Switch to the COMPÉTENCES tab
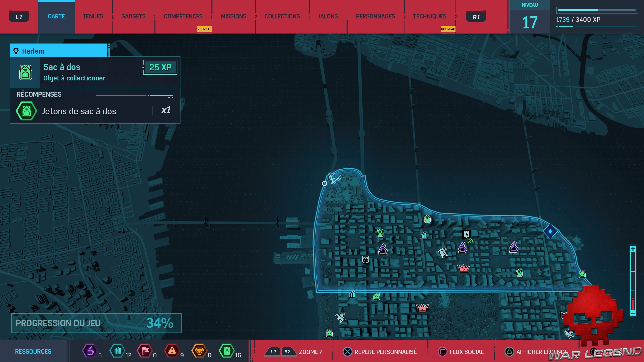The width and height of the screenshot is (644, 362). [183, 16]
